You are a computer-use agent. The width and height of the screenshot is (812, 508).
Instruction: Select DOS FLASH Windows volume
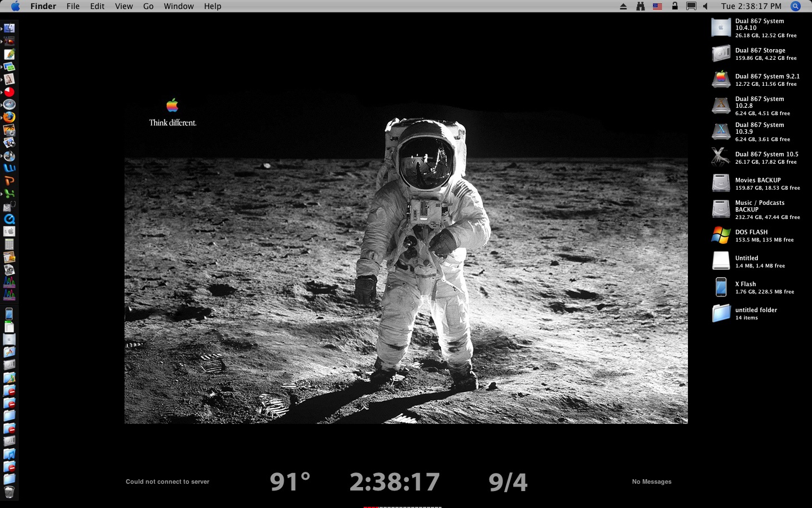click(x=721, y=235)
